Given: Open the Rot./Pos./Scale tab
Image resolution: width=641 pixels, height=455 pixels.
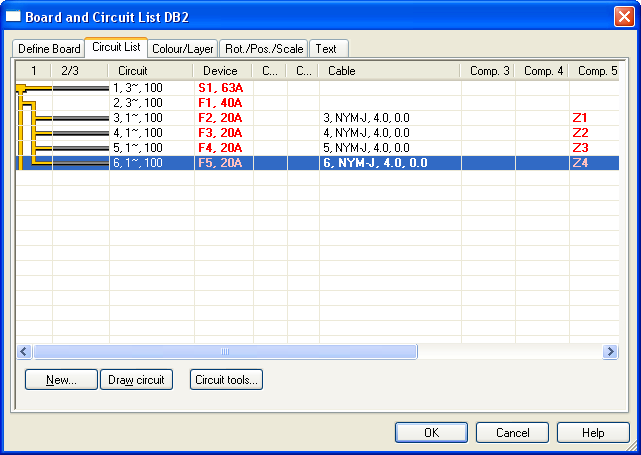Looking at the screenshot, I should [x=264, y=49].
